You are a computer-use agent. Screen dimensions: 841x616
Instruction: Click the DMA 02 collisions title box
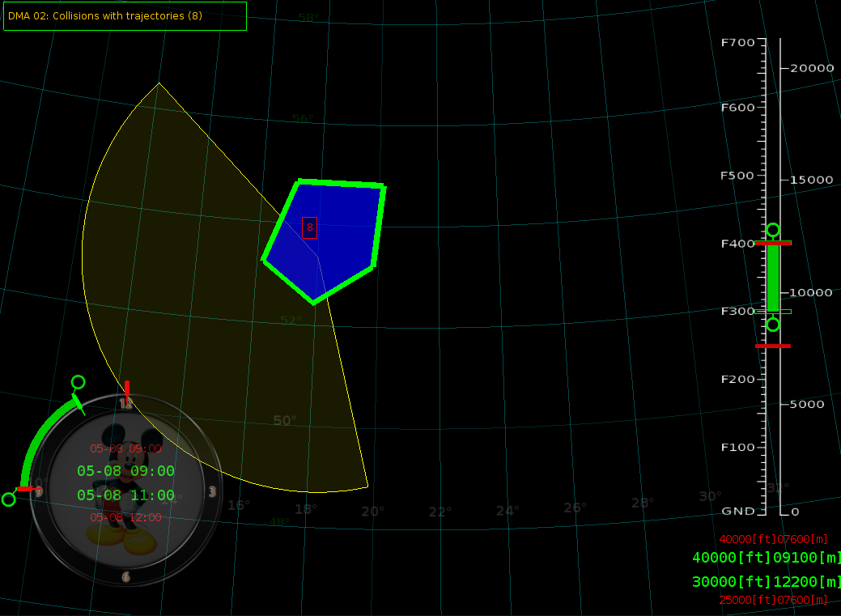[125, 16]
